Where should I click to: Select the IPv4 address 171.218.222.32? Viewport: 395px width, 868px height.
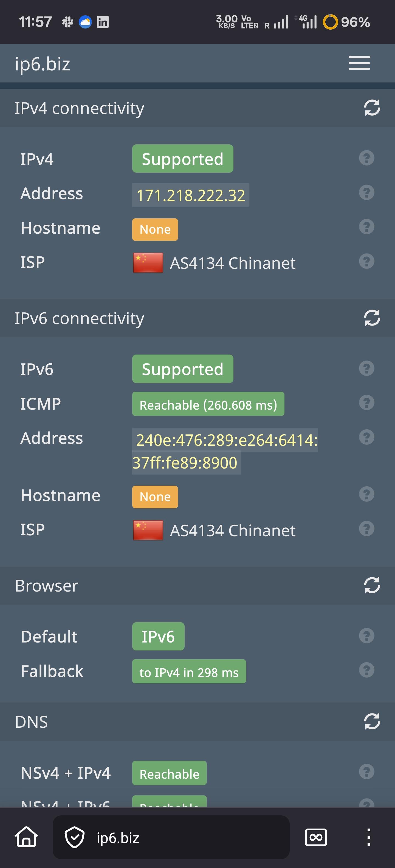pos(190,195)
